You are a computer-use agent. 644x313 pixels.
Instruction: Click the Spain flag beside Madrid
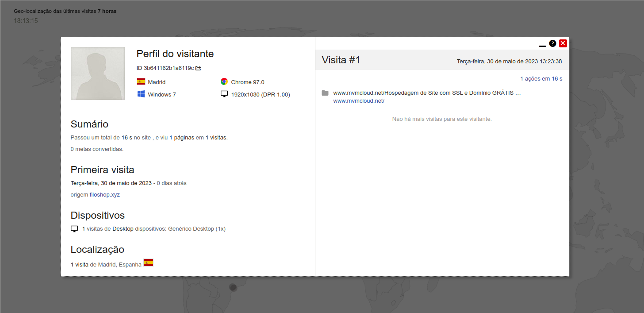coord(141,82)
